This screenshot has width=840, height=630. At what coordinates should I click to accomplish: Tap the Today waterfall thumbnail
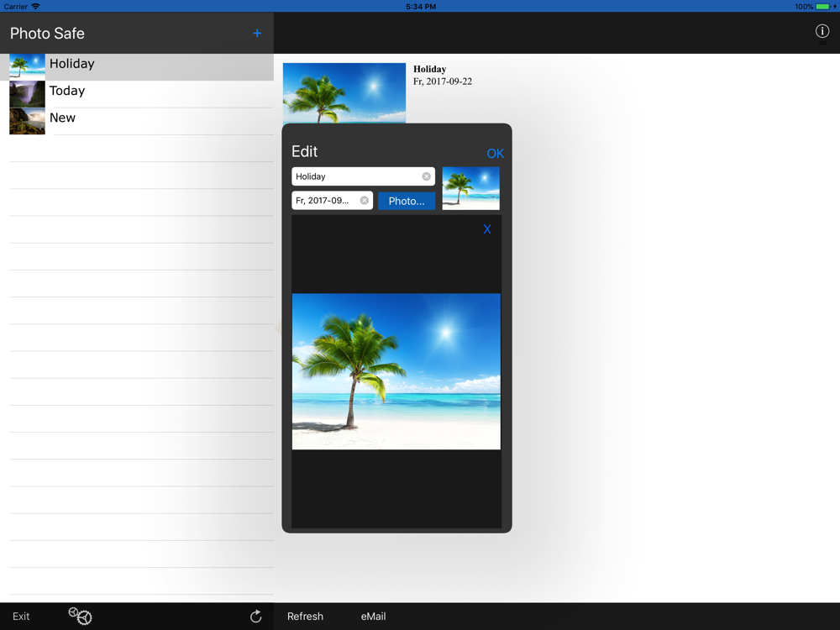click(x=28, y=94)
